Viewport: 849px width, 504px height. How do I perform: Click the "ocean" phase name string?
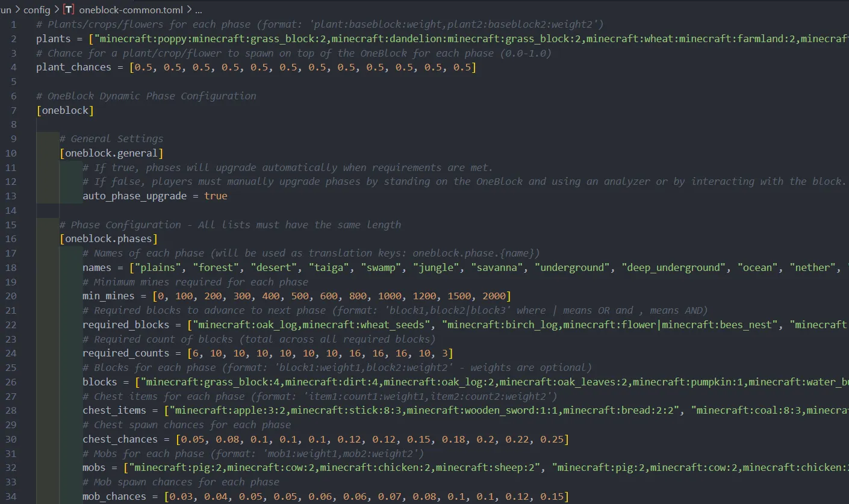[758, 267]
